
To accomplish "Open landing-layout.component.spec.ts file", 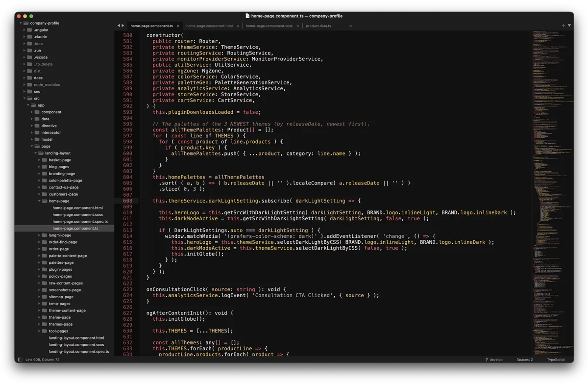I will (79, 352).
